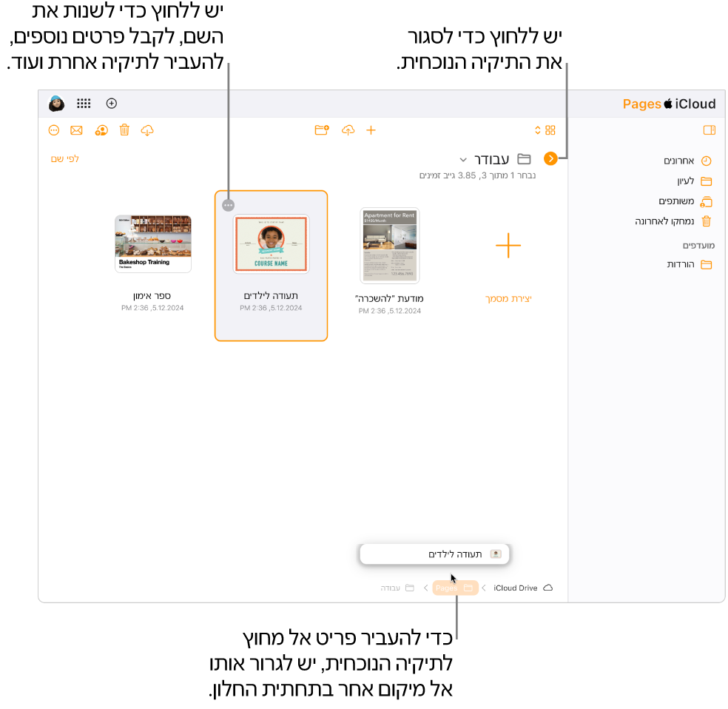Screen dimensions: 728x709
Task: Open the More actions ellipsis in toolbar
Action: pos(54,130)
